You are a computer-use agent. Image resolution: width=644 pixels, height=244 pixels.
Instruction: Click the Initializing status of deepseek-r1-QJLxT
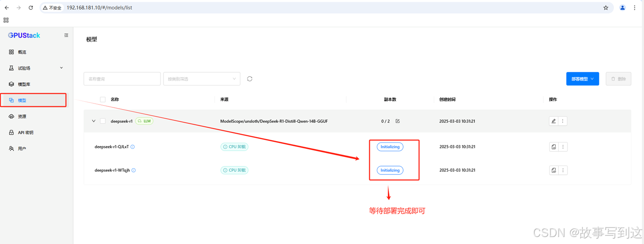pos(390,147)
